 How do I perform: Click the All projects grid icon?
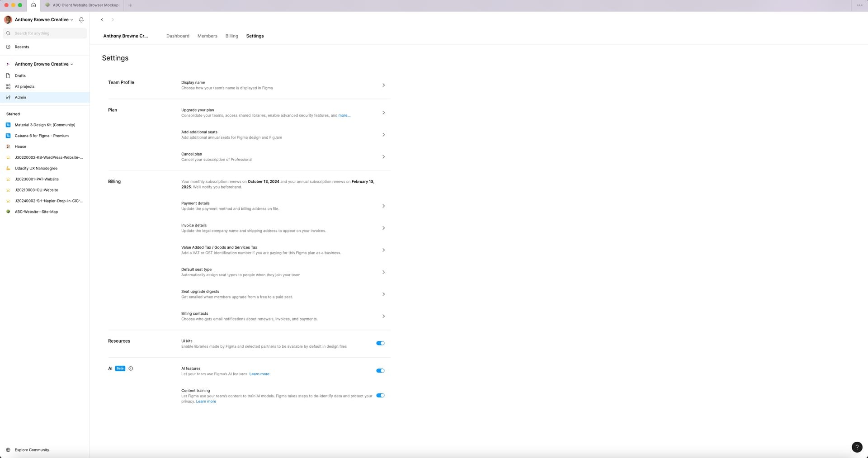click(x=8, y=87)
